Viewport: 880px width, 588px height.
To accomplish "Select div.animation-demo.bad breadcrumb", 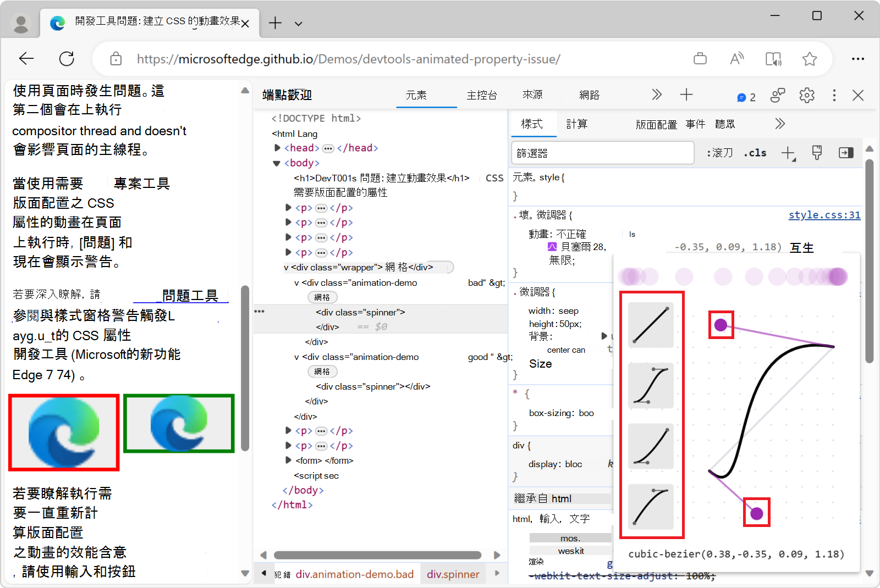I will tap(354, 574).
